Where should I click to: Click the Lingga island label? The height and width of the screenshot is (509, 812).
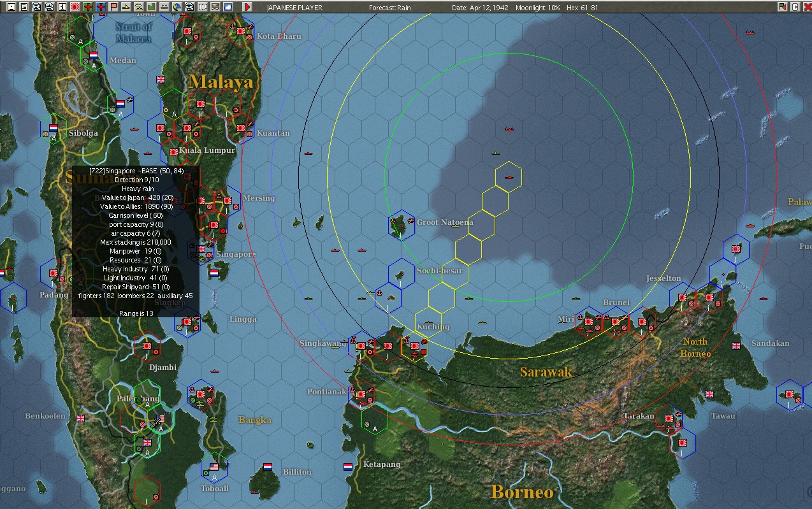pos(243,319)
